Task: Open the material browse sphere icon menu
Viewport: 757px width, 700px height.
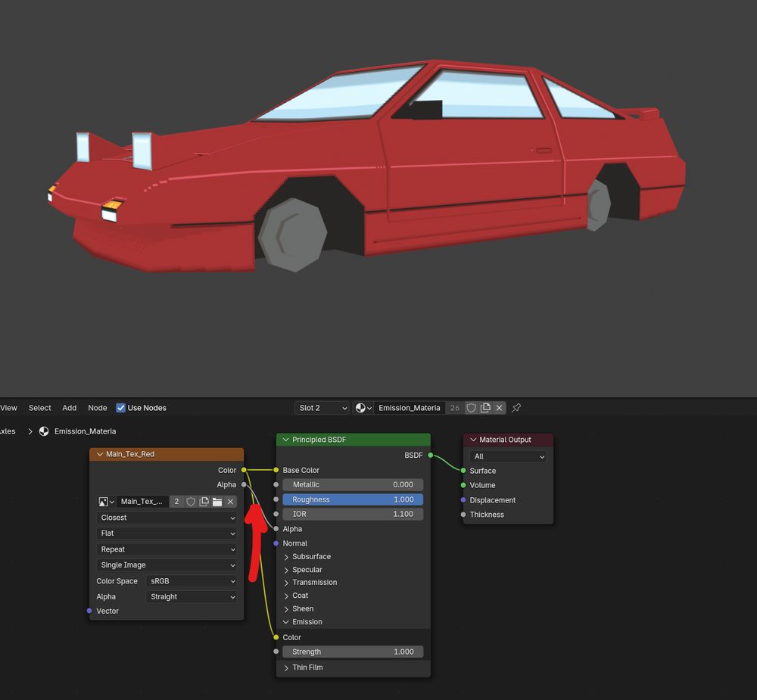Action: point(363,408)
